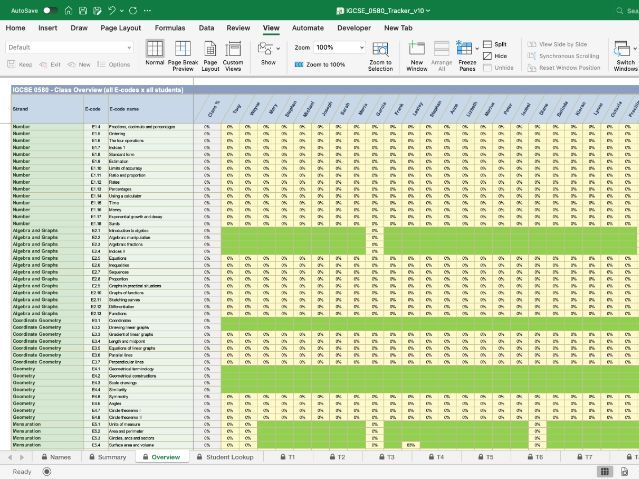Click the Hide window button
639x479 pixels.
(495, 56)
